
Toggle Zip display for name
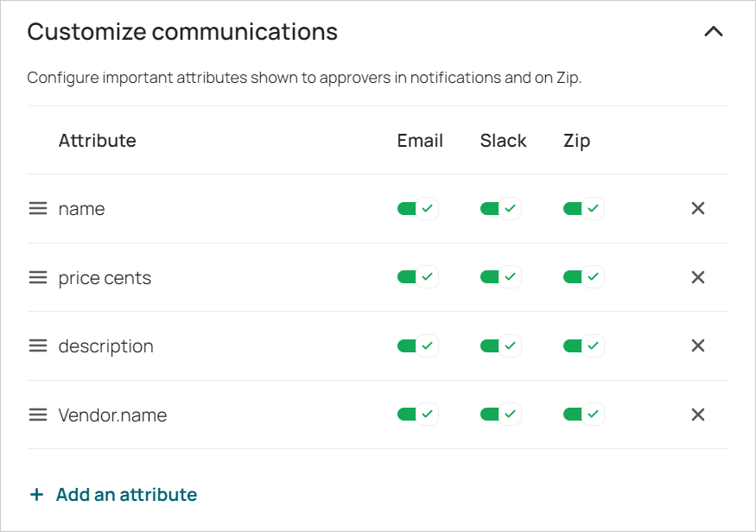click(584, 208)
